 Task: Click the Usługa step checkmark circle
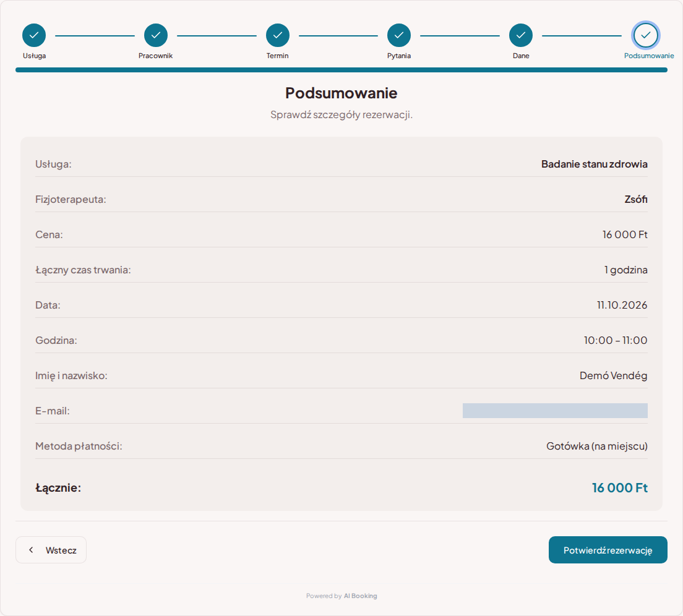[x=34, y=35]
